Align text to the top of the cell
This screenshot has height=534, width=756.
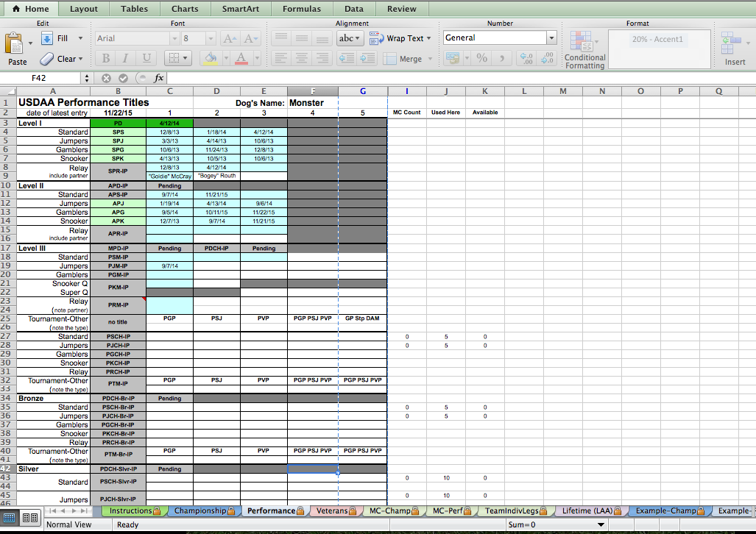(281, 38)
